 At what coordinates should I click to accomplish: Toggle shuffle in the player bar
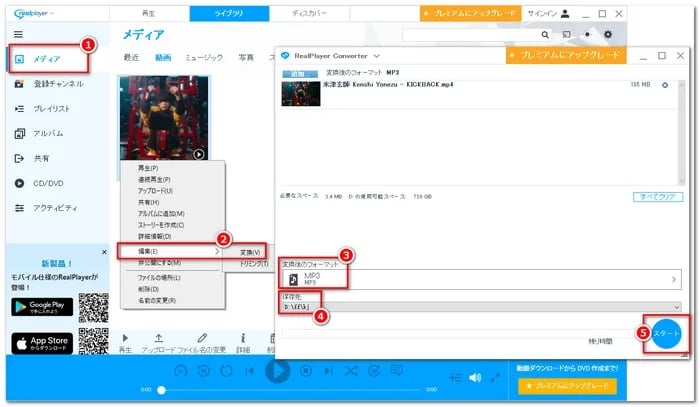tap(351, 370)
